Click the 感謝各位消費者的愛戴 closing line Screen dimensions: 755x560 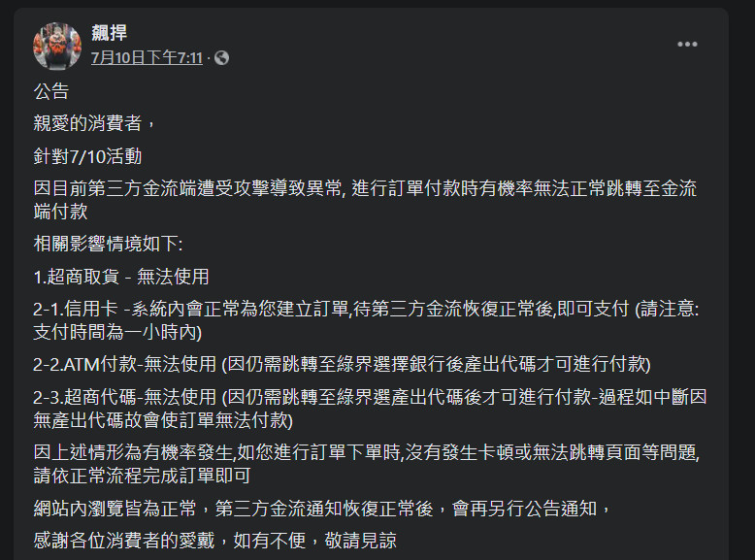pyautogui.click(x=215, y=540)
